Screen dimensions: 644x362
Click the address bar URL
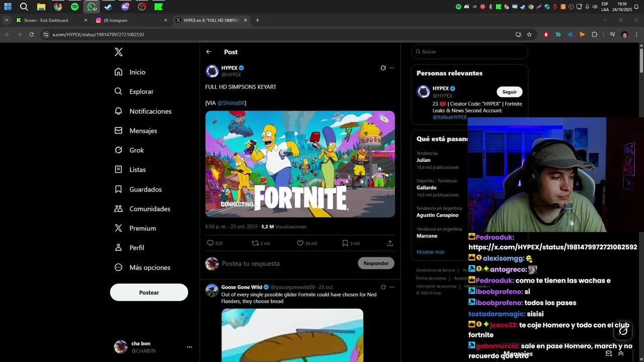(x=99, y=35)
